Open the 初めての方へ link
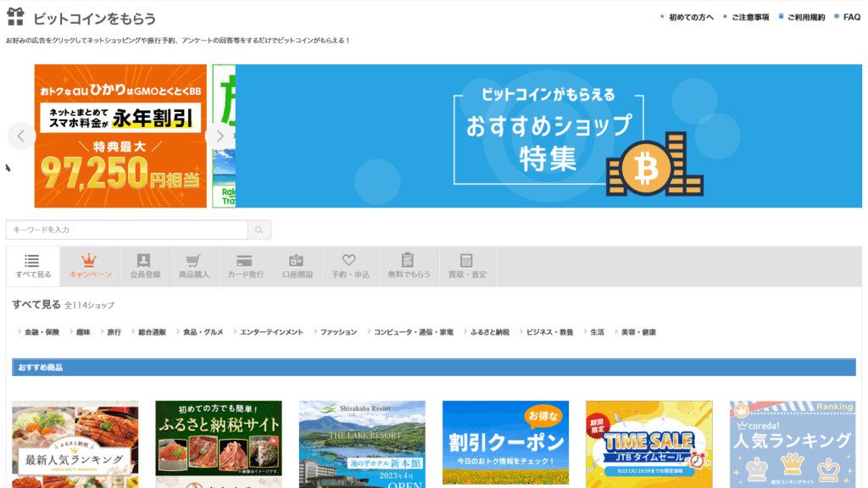The width and height of the screenshot is (868, 488). coord(691,17)
